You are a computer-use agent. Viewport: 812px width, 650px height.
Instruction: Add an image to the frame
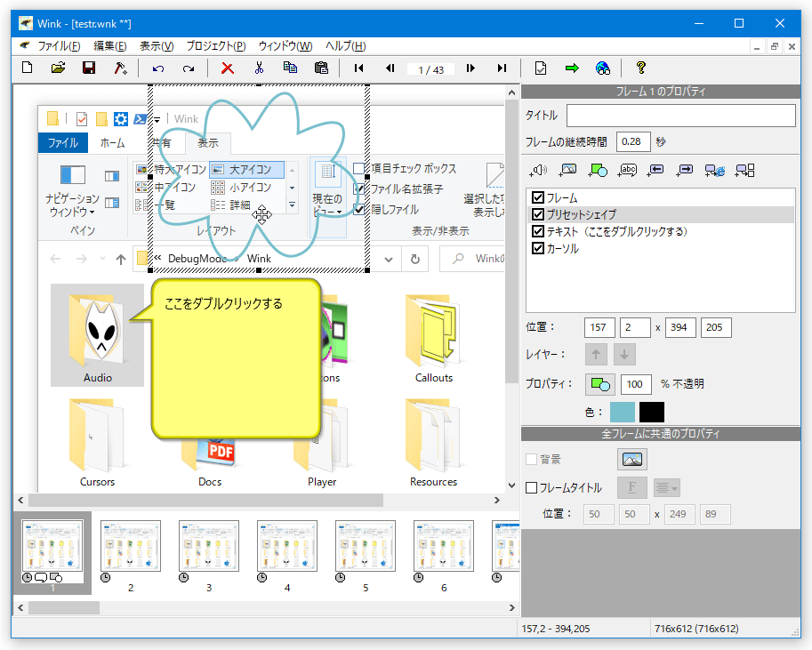click(567, 170)
